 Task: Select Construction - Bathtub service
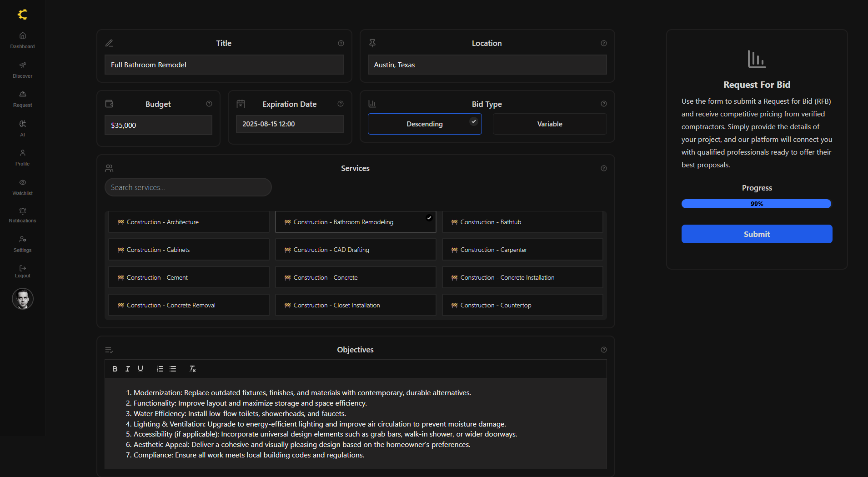[522, 222]
